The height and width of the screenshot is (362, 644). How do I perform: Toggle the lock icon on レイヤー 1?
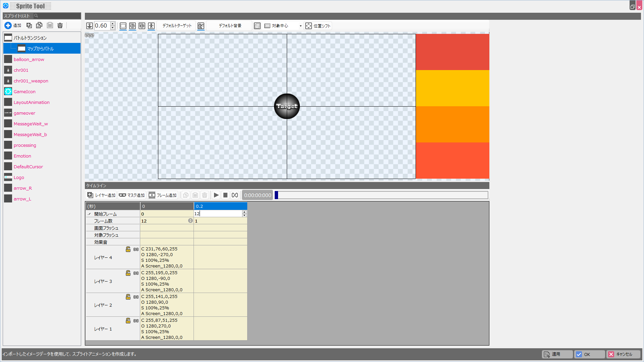[128, 320]
